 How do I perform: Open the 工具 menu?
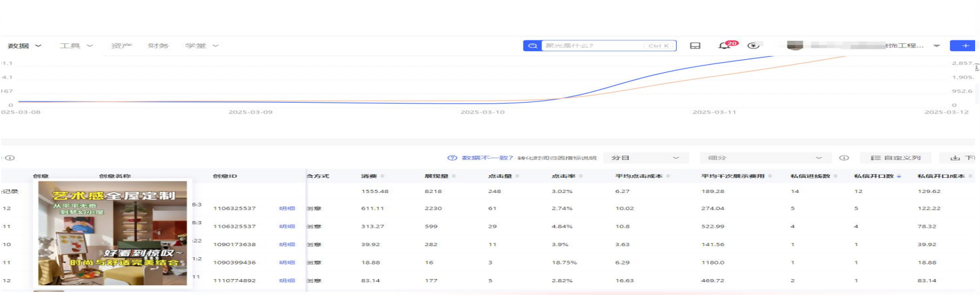tap(76, 46)
